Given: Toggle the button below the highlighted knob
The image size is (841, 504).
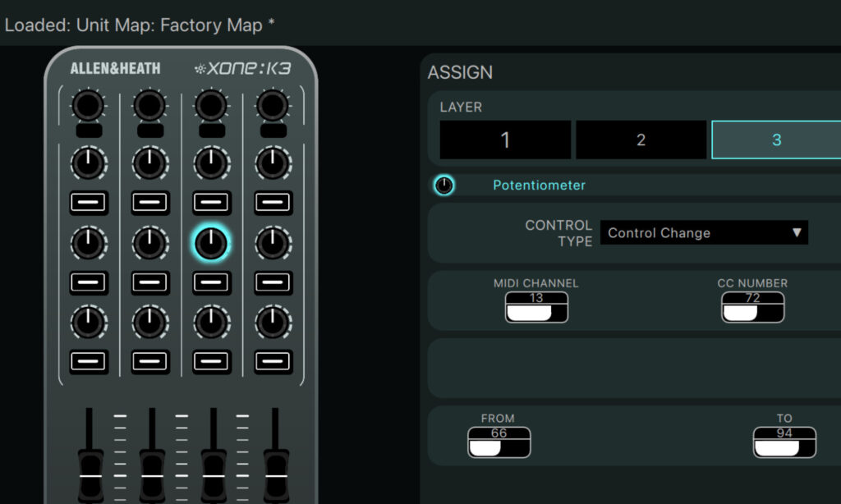Looking at the screenshot, I should coord(211,282).
